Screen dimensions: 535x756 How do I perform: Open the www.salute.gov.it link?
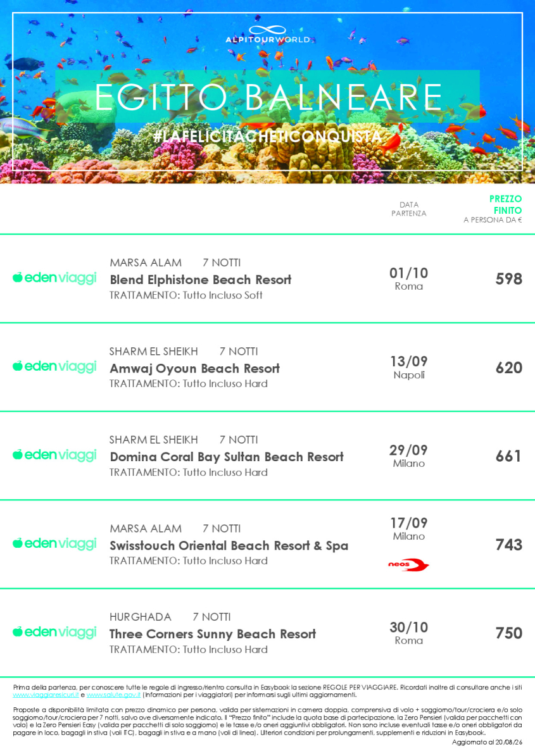(x=113, y=695)
